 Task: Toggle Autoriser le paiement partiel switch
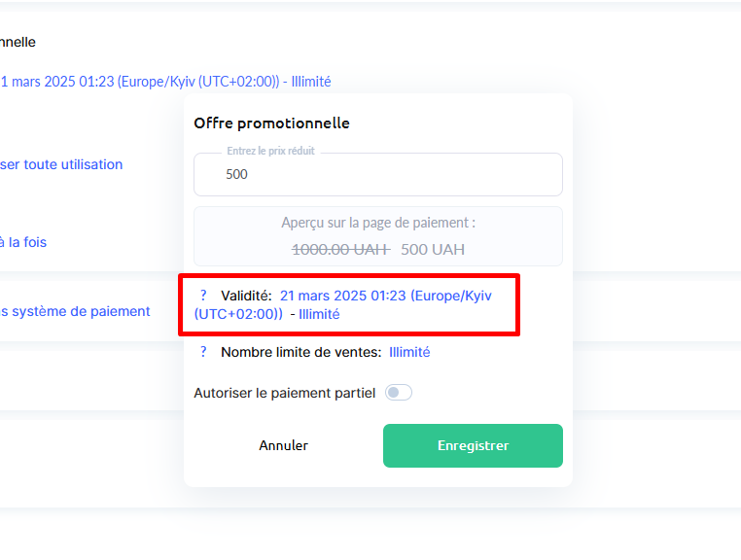(399, 393)
